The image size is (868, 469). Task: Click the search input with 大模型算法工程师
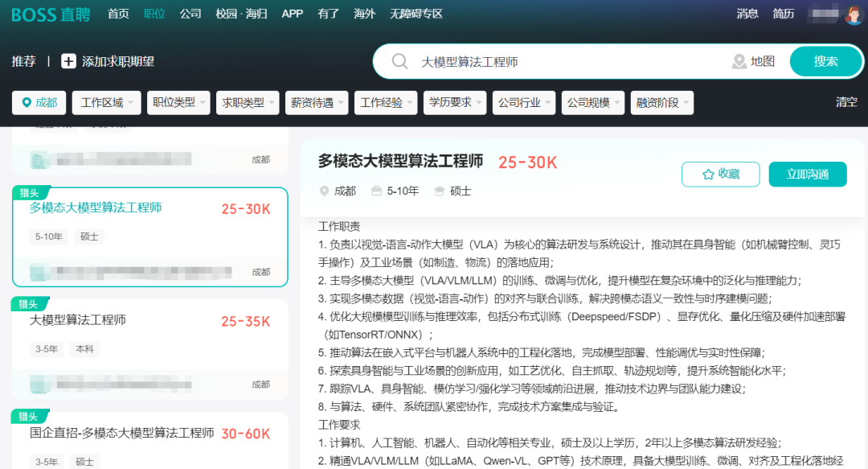click(x=563, y=62)
